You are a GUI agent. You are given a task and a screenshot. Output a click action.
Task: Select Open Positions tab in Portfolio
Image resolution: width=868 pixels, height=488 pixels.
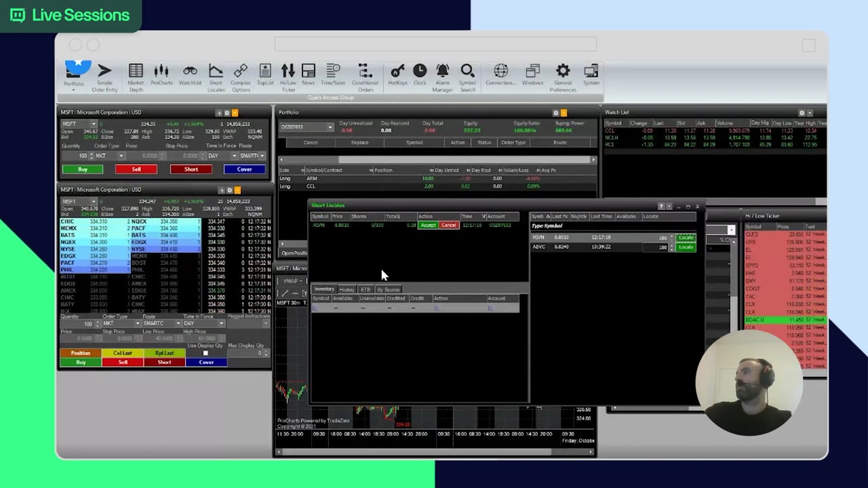(294, 253)
